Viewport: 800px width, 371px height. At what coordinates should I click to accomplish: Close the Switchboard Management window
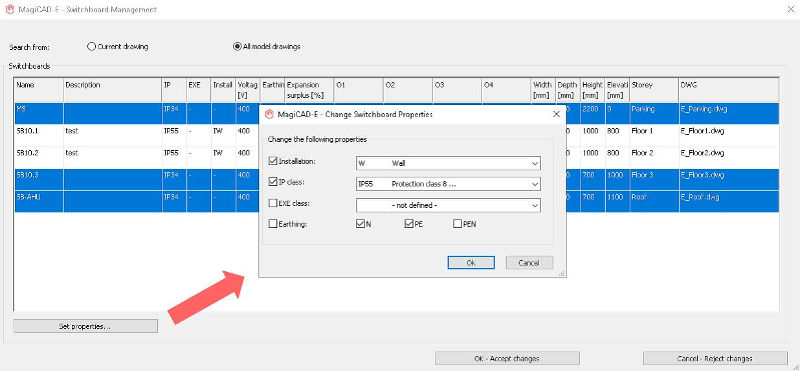pyautogui.click(x=792, y=9)
